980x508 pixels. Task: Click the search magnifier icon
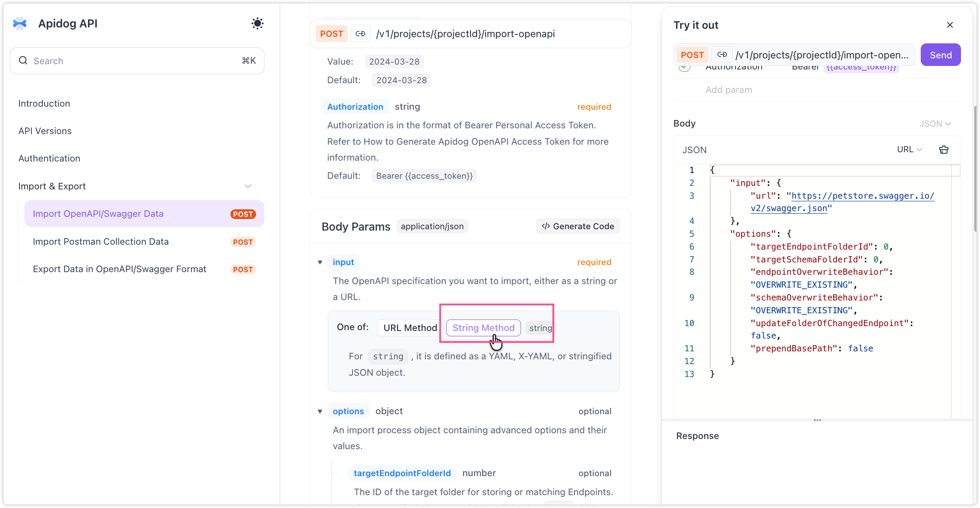click(23, 61)
